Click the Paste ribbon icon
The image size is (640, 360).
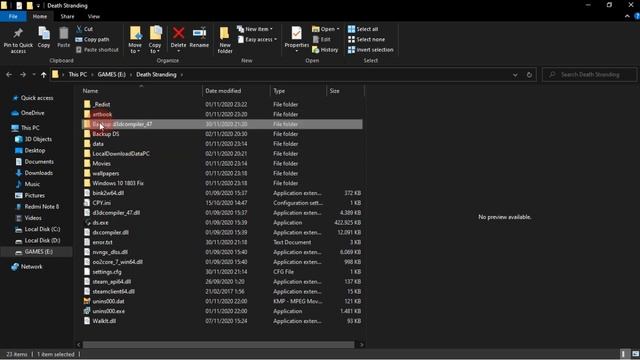(63, 38)
